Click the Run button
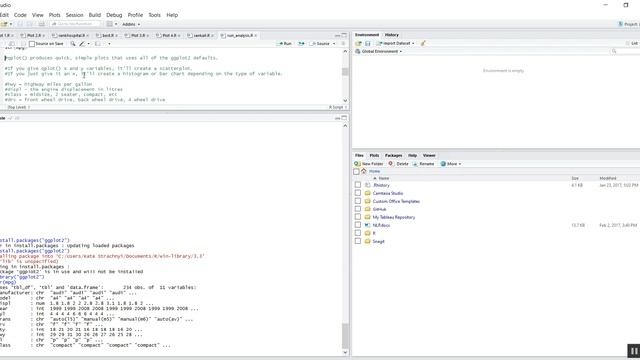This screenshot has height=360, width=640. [284, 44]
